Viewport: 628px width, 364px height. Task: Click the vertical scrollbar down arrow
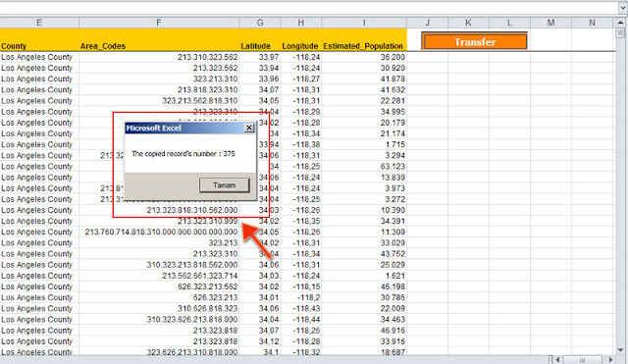[621, 350]
